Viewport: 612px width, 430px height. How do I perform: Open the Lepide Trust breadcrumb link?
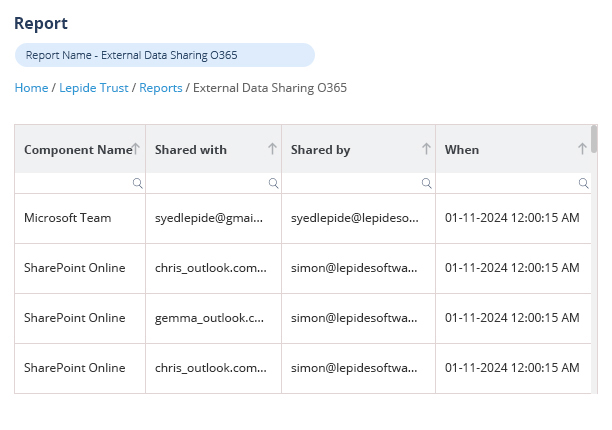94,88
